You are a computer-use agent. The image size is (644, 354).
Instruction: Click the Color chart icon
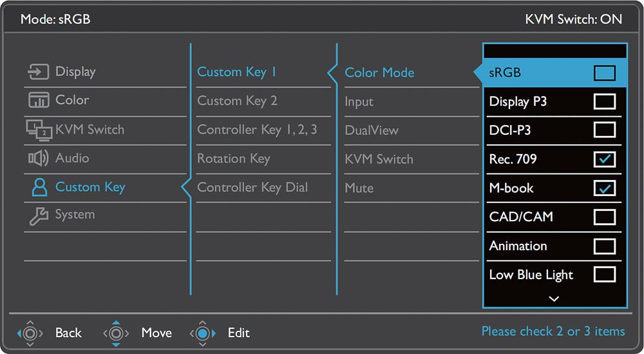[39, 100]
